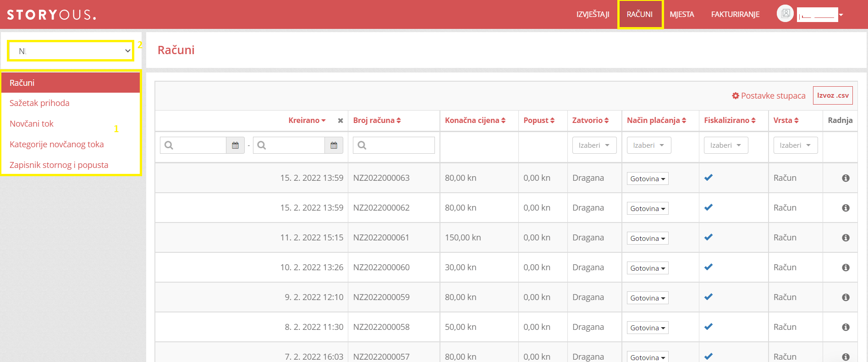Sort by Konačna cijena column

[x=475, y=120]
